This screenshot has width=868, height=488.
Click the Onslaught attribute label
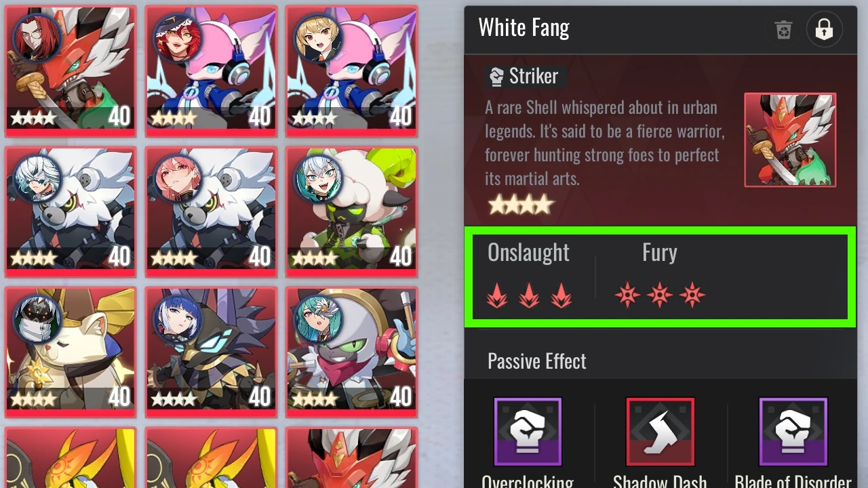528,253
